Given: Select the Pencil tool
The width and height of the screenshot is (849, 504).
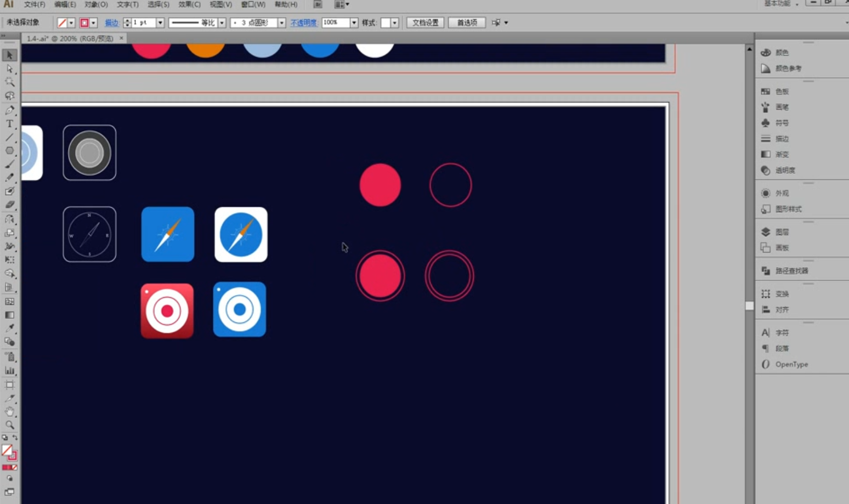Looking at the screenshot, I should [9, 178].
